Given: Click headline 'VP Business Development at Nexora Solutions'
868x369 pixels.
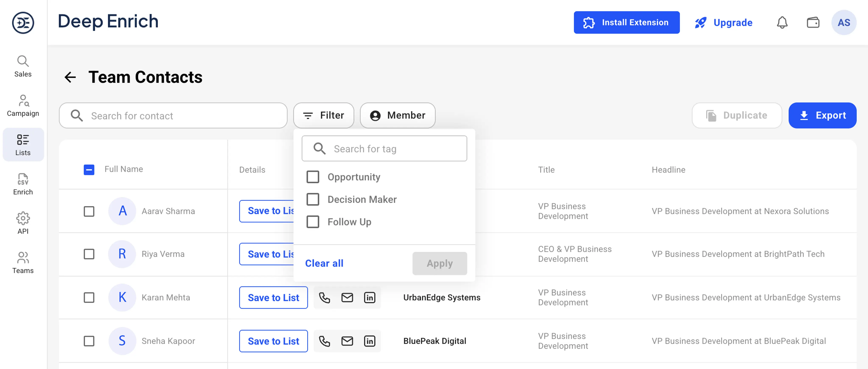Looking at the screenshot, I should [740, 211].
